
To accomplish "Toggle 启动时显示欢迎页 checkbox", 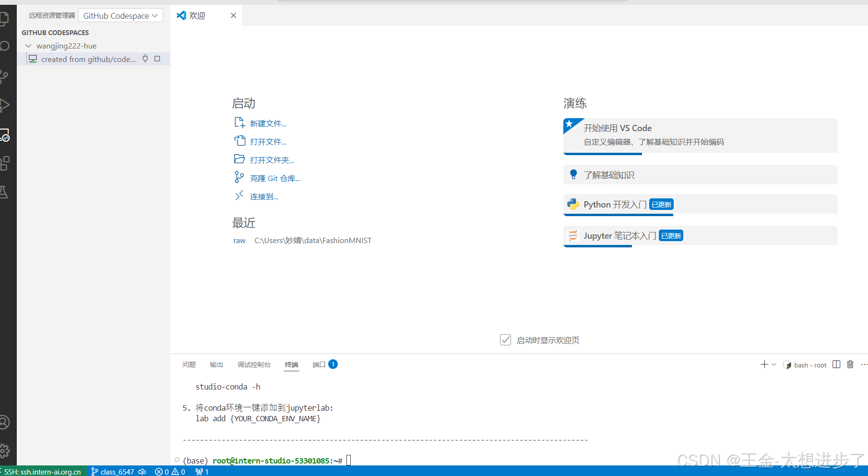I will click(x=505, y=340).
